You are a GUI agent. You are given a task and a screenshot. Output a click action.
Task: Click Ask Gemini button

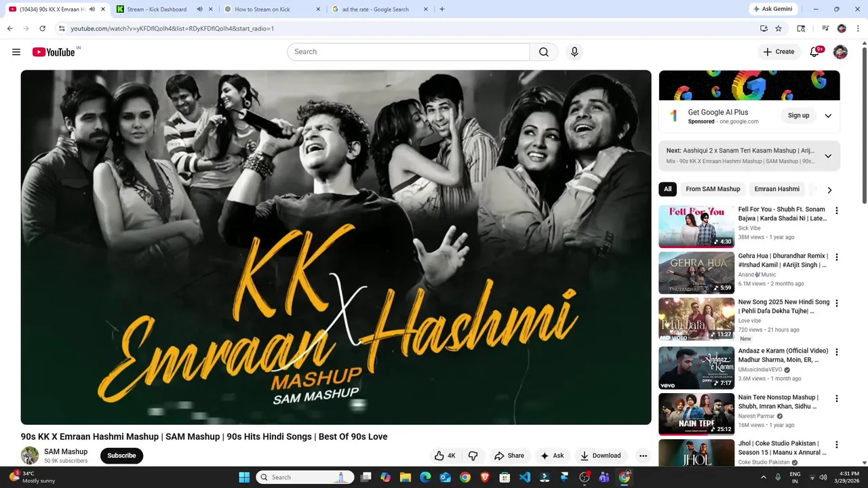click(x=772, y=9)
